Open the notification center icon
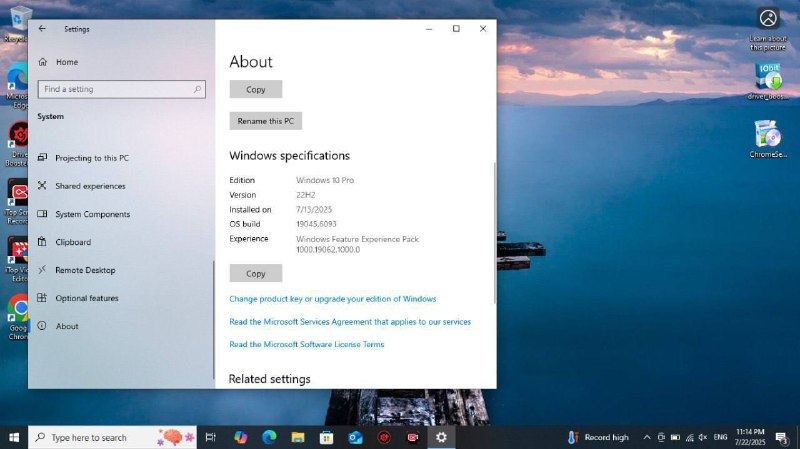Screen dimensions: 800x449 coord(781,437)
